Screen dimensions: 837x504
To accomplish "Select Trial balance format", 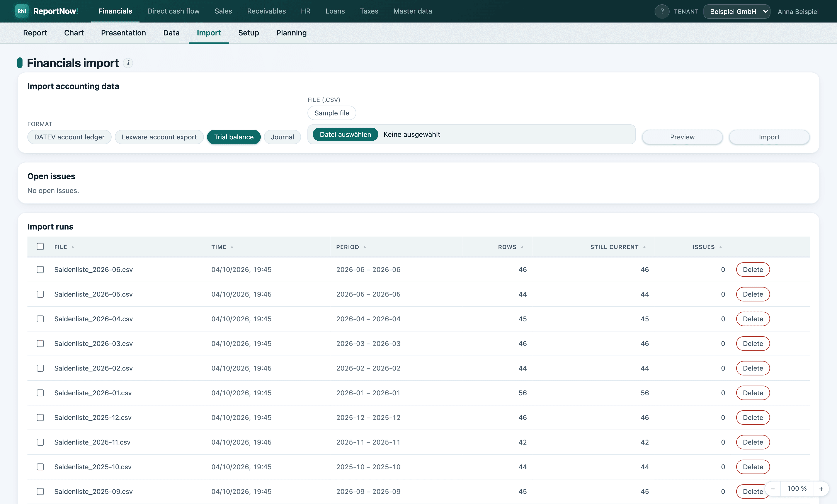I will 234,137.
